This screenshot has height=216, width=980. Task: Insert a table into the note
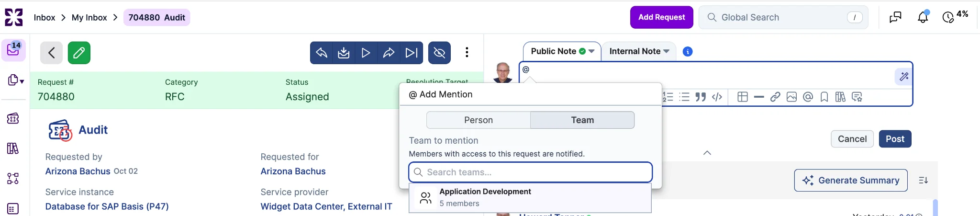[x=743, y=97]
